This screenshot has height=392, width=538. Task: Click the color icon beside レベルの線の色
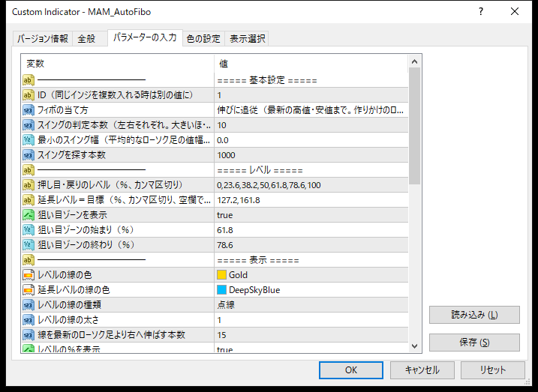(29, 275)
